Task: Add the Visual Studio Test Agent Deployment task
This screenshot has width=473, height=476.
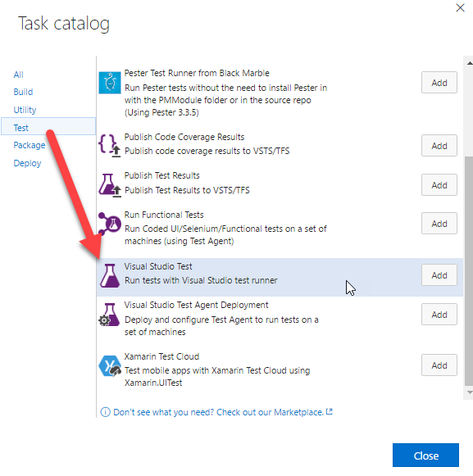Action: pyautogui.click(x=439, y=315)
